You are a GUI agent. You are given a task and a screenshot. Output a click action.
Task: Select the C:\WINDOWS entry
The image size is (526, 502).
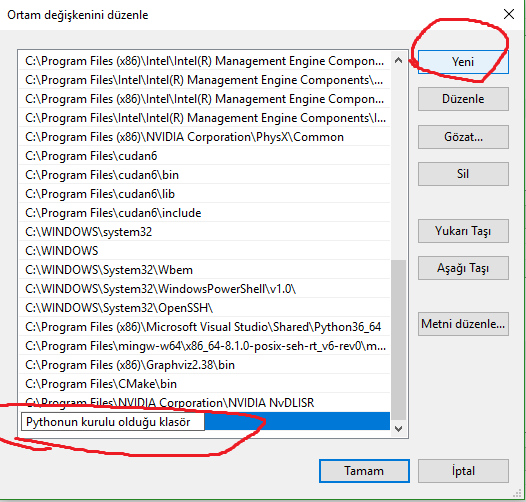point(205,251)
